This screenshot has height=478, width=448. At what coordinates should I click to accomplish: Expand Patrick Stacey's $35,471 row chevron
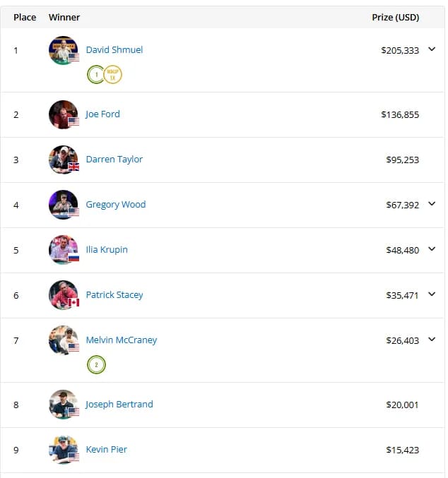[x=432, y=294]
